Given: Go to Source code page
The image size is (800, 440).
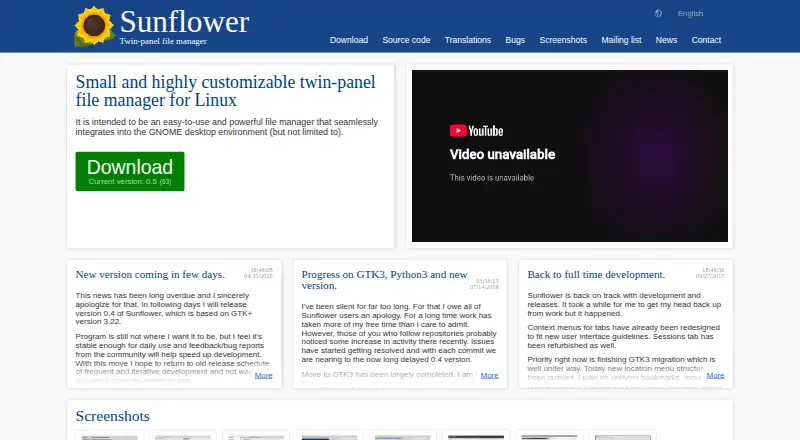Looking at the screenshot, I should pos(406,40).
